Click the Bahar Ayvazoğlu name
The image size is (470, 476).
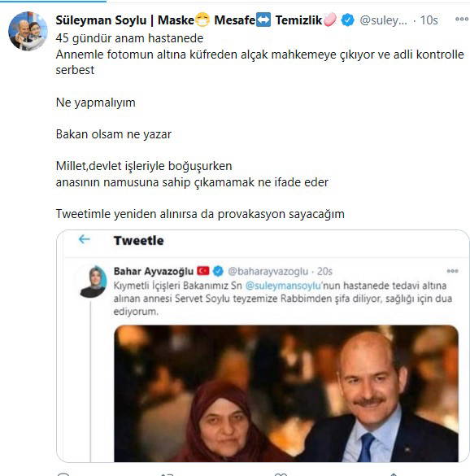click(154, 271)
